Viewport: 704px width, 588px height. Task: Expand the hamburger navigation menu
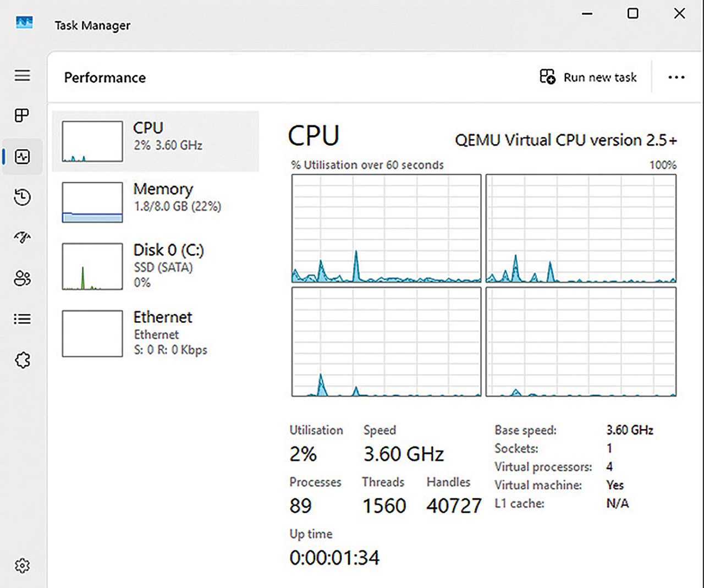pyautogui.click(x=22, y=75)
